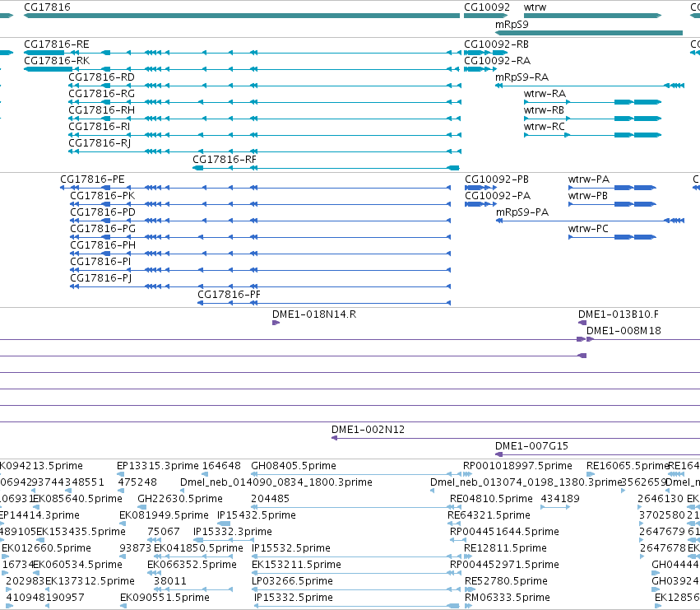Select protein CG17816-PH
Screen dimensions: 700x610
(103, 246)
